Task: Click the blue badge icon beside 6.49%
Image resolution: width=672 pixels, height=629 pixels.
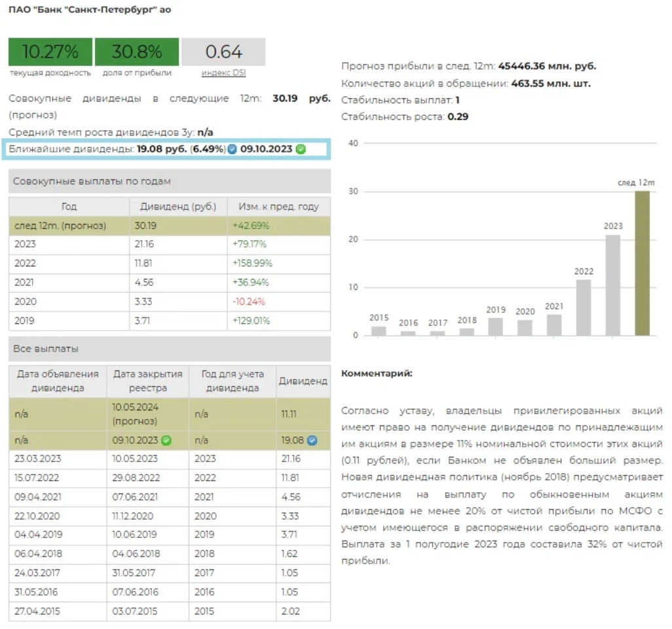Action: [232, 149]
